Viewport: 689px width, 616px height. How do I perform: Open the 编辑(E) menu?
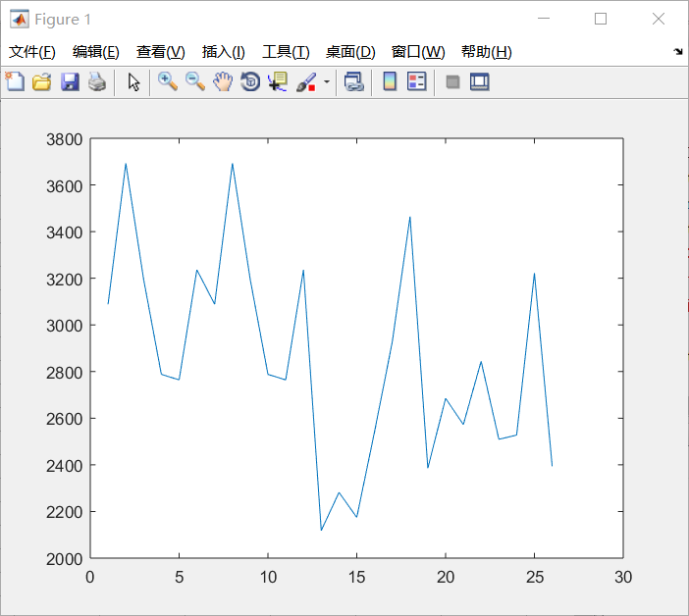(96, 52)
